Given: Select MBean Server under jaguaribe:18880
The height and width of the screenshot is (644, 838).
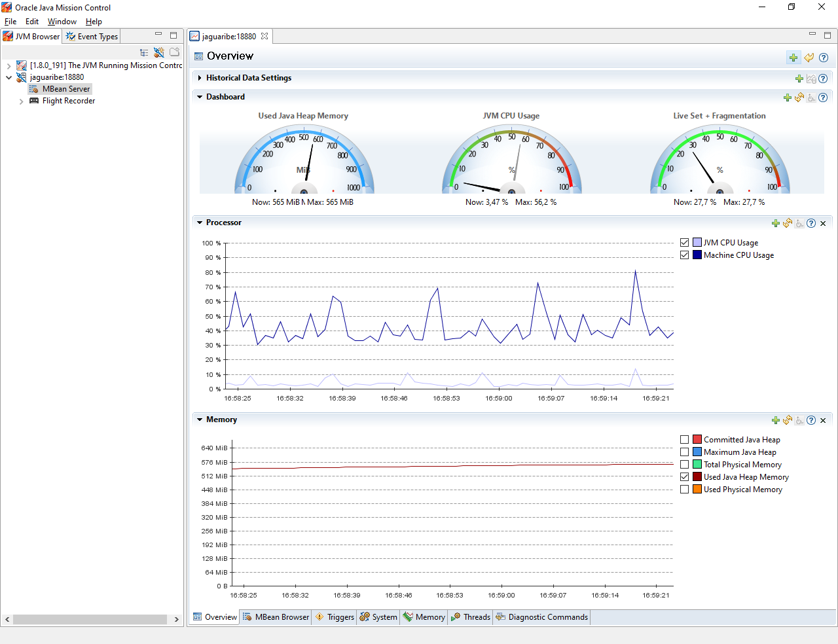Looking at the screenshot, I should pyautogui.click(x=65, y=88).
